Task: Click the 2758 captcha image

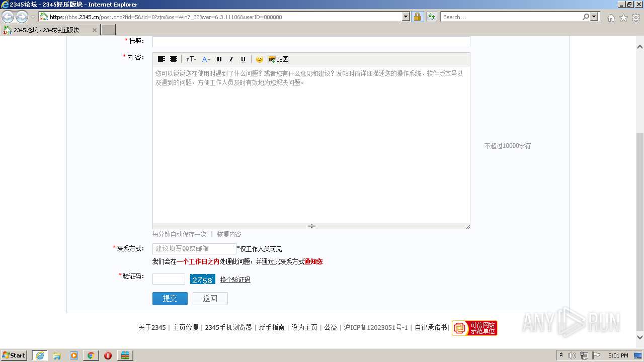Action: pos(203,279)
